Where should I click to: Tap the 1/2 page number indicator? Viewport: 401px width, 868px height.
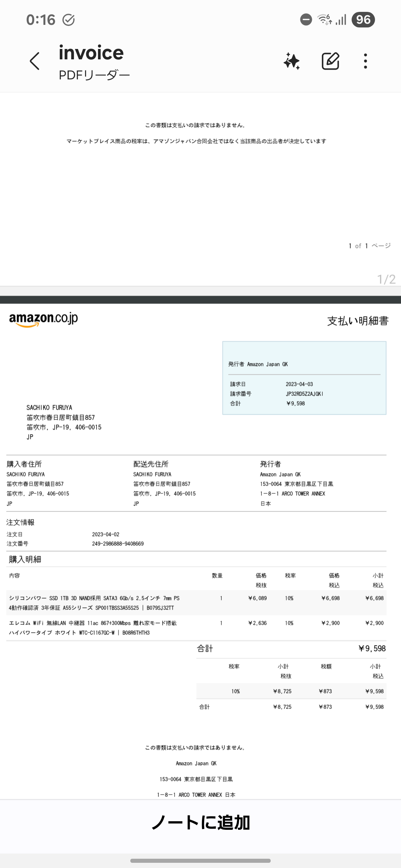[x=386, y=279]
